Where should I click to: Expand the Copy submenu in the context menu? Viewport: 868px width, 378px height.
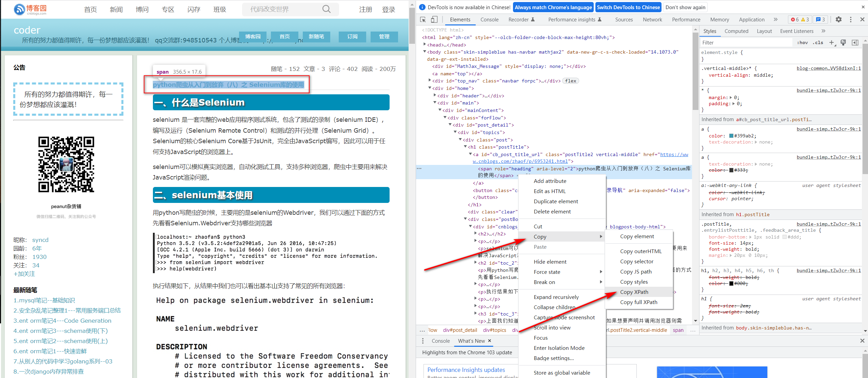tap(540, 237)
